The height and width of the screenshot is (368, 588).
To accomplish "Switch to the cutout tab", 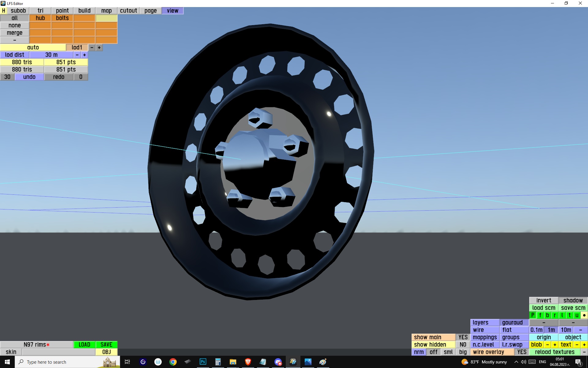I will (x=128, y=11).
